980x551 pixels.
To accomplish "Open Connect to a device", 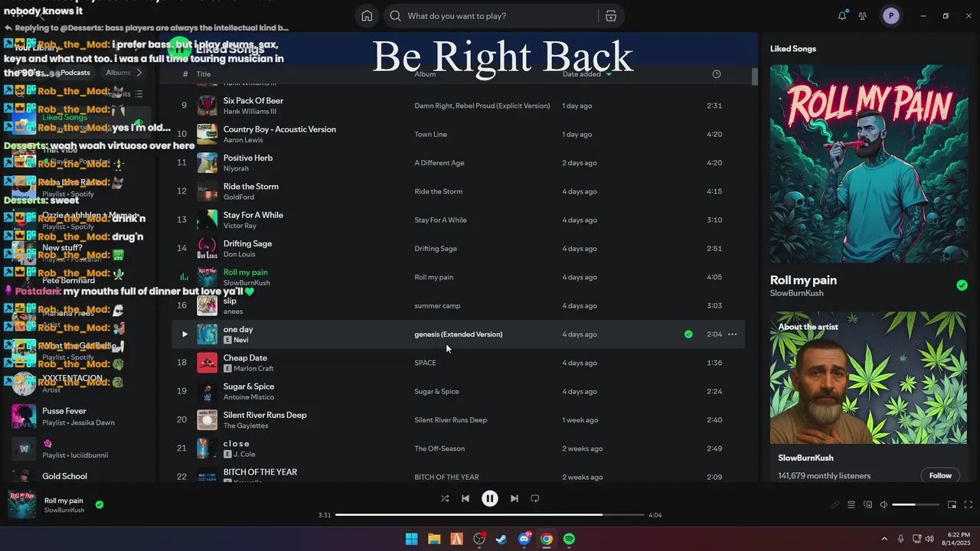I will 867,505.
